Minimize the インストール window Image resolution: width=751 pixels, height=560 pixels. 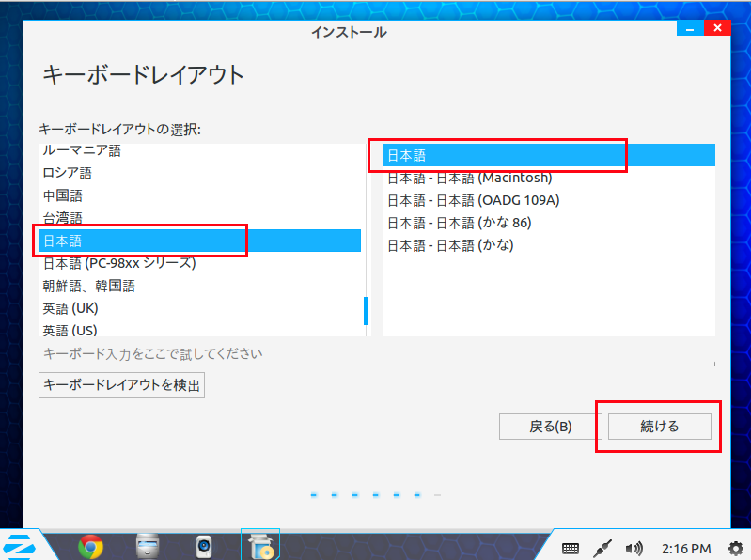pyautogui.click(x=690, y=28)
